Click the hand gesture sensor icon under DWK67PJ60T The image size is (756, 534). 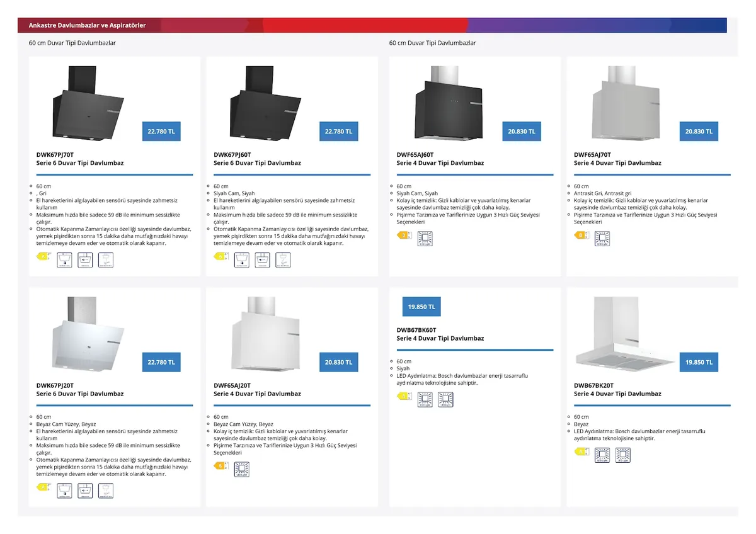(283, 259)
